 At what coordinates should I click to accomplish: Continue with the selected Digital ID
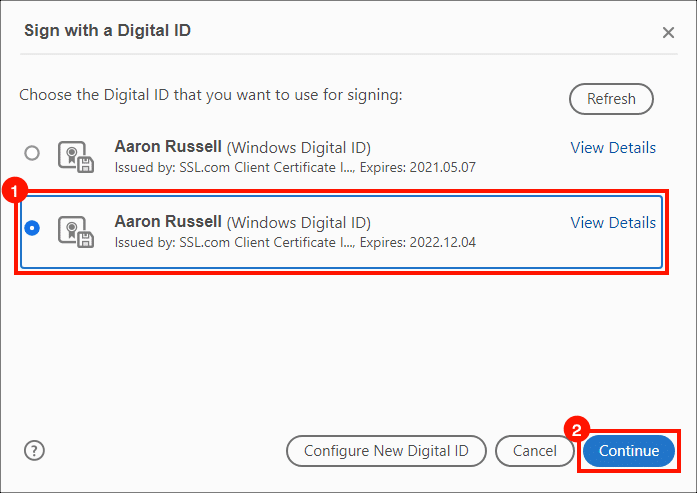click(x=629, y=451)
